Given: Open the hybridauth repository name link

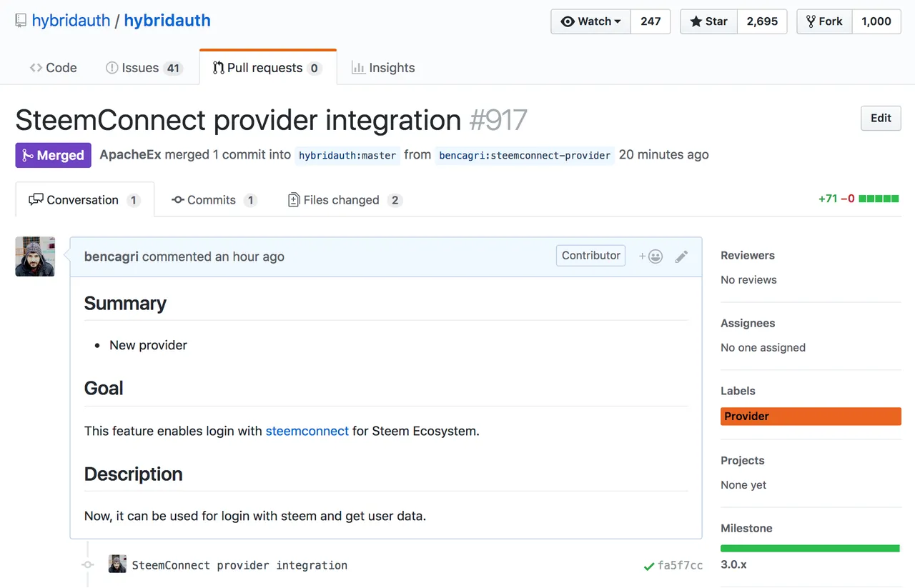Looking at the screenshot, I should point(167,20).
